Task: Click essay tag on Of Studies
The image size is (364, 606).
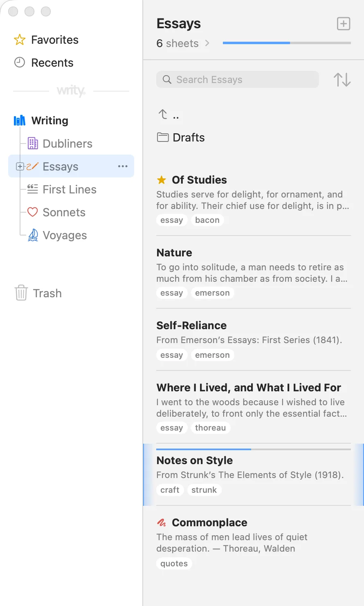Action: (172, 220)
